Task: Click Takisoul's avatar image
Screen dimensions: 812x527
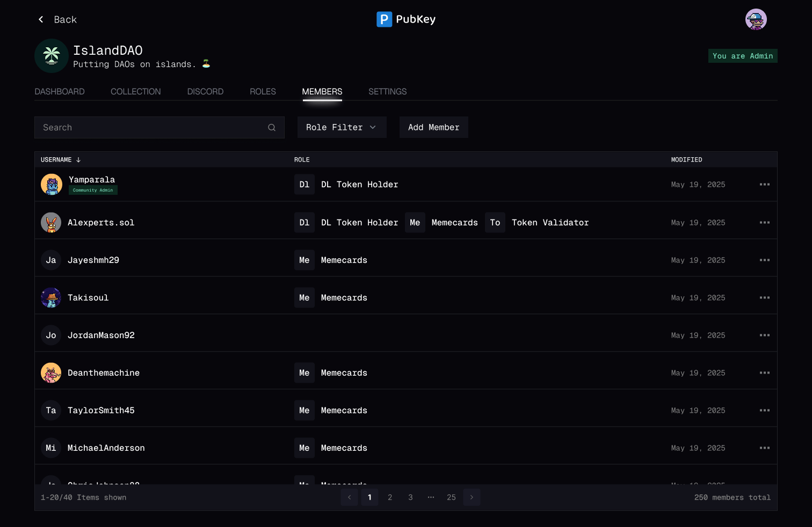Action: click(51, 298)
